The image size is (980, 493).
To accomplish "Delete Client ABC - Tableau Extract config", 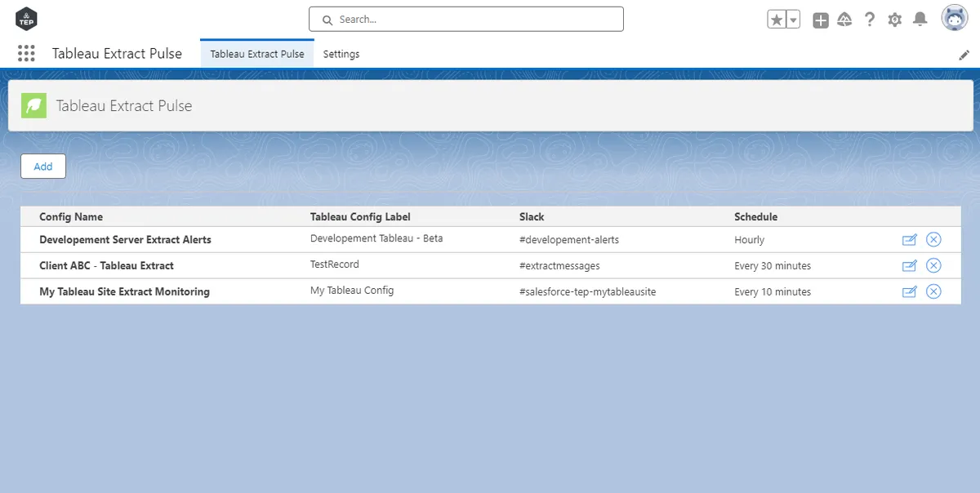I will [933, 265].
